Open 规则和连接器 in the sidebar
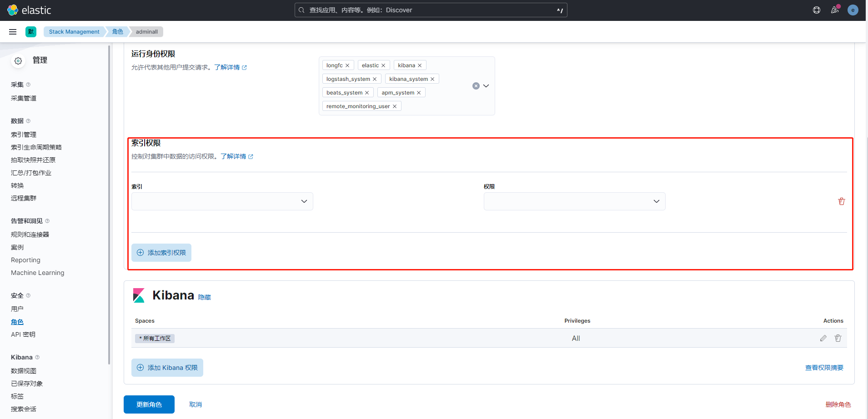Image resolution: width=868 pixels, height=419 pixels. (x=30, y=234)
